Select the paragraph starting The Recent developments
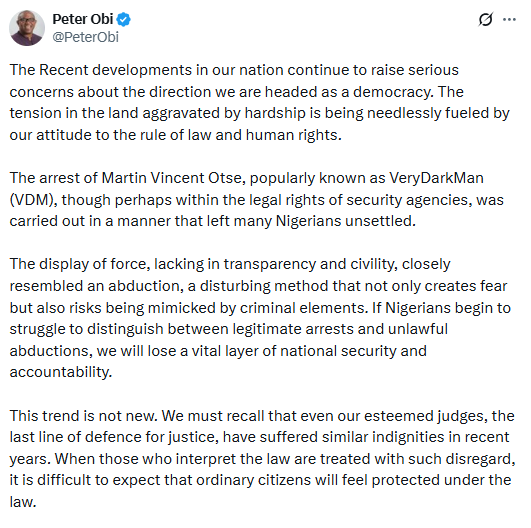The image size is (531, 528). [x=260, y=102]
